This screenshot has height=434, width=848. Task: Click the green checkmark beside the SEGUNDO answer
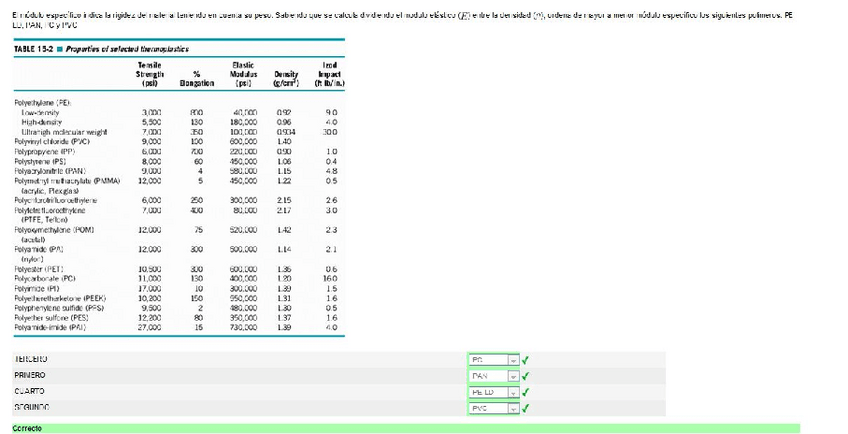(x=526, y=408)
